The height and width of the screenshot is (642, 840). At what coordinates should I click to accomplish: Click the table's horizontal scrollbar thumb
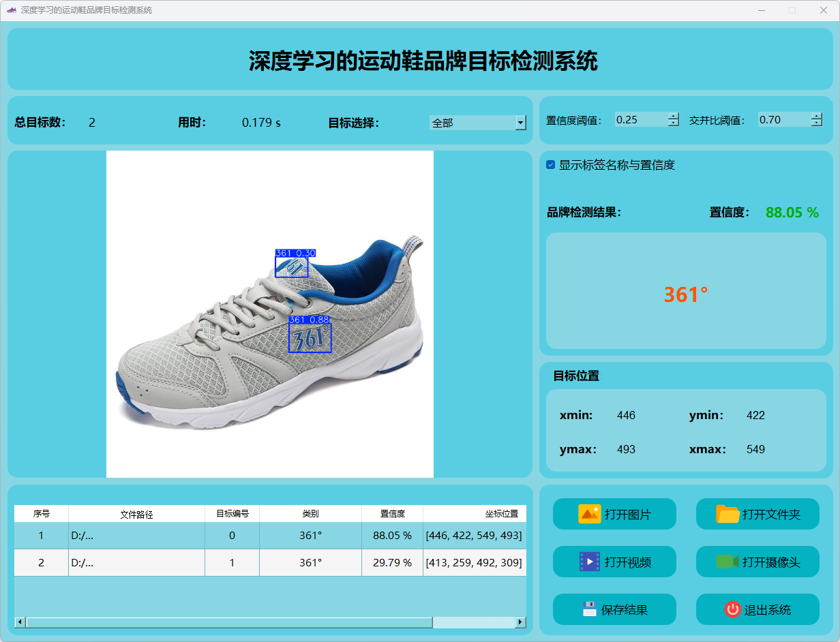click(x=229, y=622)
